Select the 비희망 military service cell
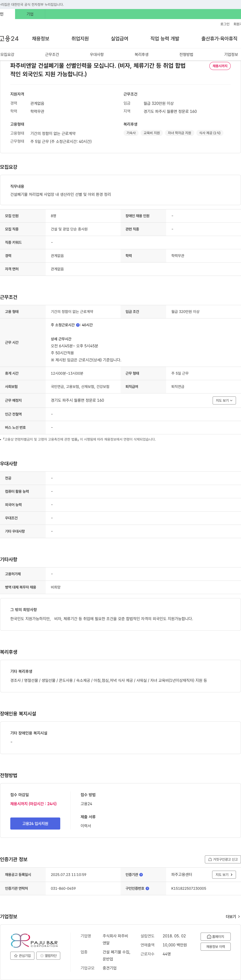 55,587
